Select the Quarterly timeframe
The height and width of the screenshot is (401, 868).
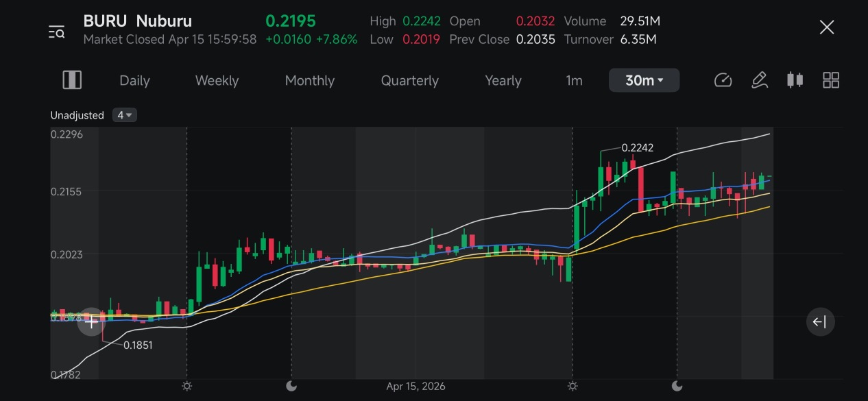(410, 80)
